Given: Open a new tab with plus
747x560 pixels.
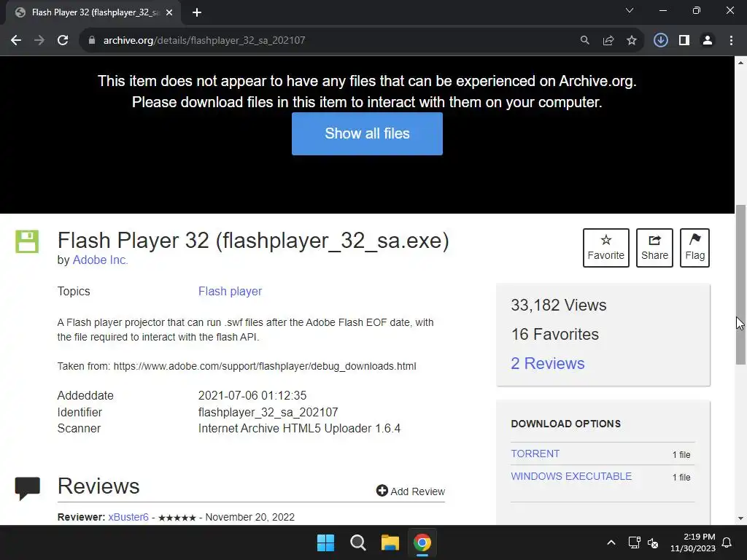Looking at the screenshot, I should pos(197,13).
